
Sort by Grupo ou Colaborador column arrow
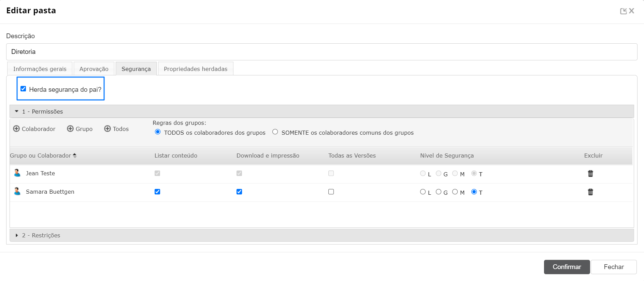tap(75, 156)
